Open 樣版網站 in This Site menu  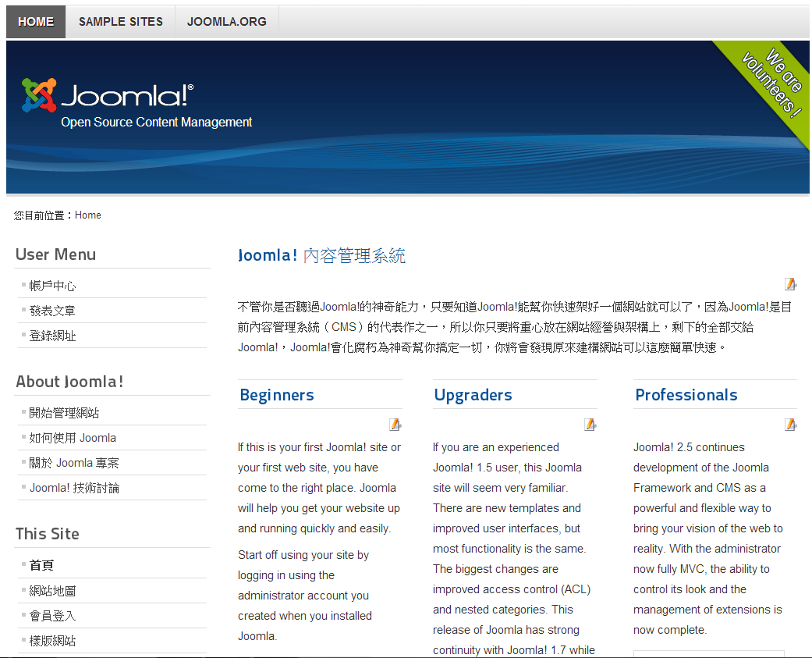pos(52,641)
